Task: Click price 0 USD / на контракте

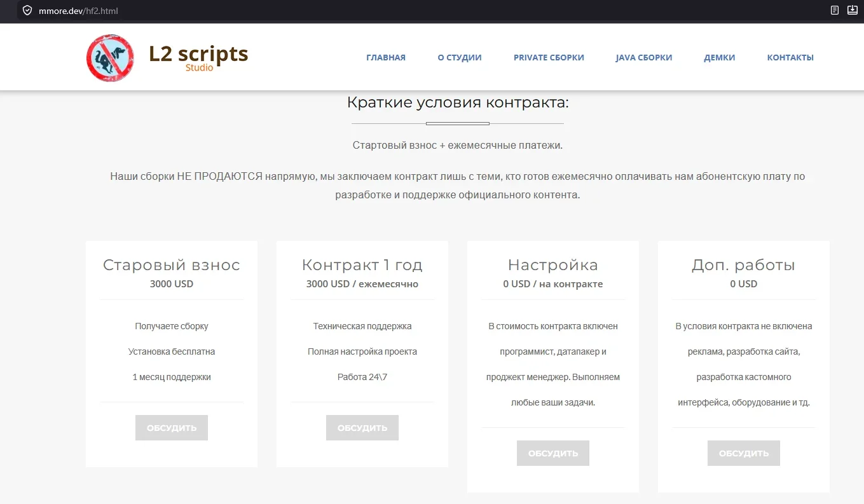Action: click(x=553, y=284)
